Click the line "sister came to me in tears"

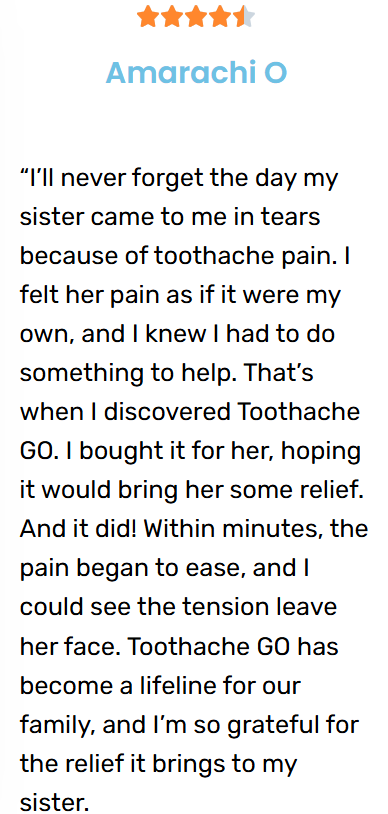tap(170, 217)
